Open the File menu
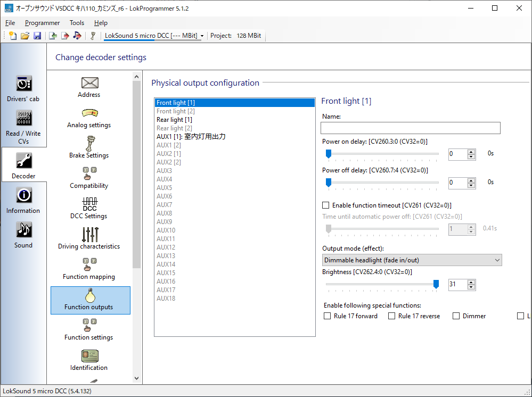The width and height of the screenshot is (532, 397). point(10,23)
